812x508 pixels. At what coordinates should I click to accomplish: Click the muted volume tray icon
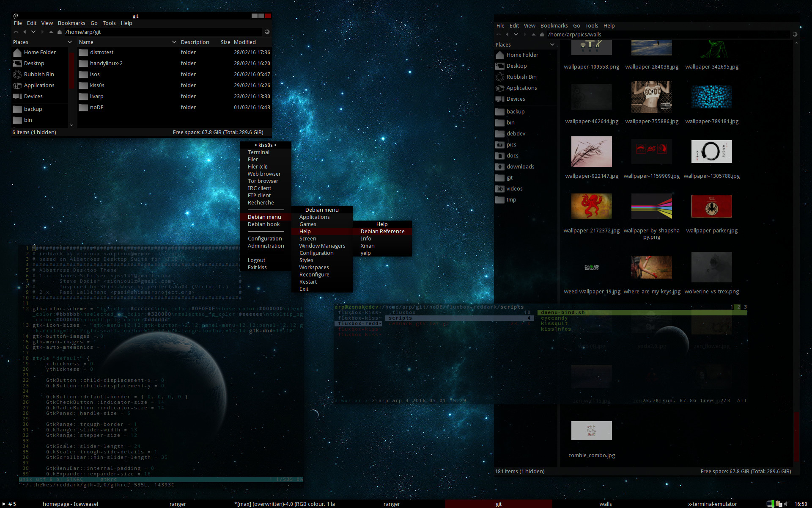(x=787, y=504)
